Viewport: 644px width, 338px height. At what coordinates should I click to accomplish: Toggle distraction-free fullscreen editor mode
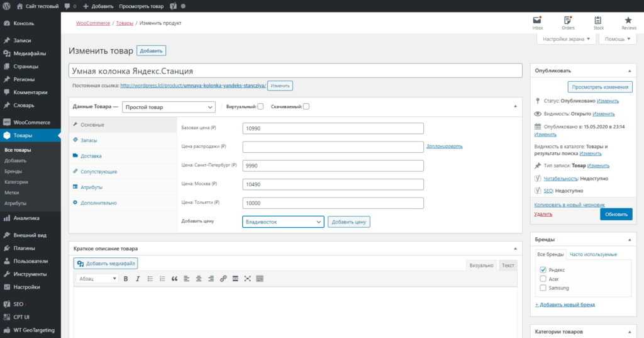tap(247, 279)
